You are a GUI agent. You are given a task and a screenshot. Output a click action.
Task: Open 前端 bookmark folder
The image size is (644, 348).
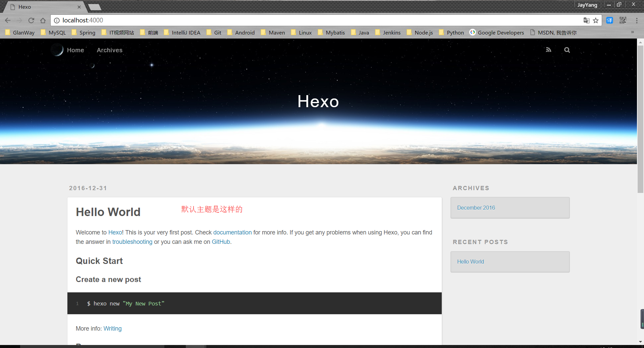(x=149, y=32)
